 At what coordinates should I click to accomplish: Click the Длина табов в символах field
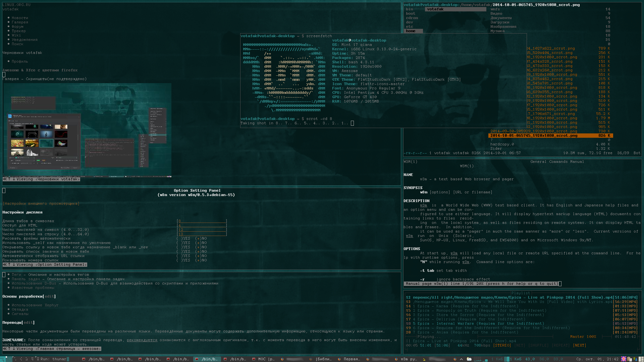[x=202, y=221]
